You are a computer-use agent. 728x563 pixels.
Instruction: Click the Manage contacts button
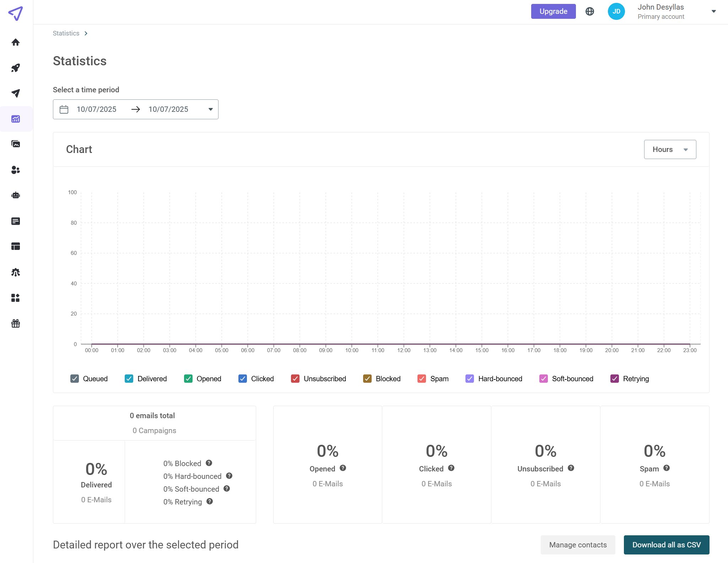point(577,545)
